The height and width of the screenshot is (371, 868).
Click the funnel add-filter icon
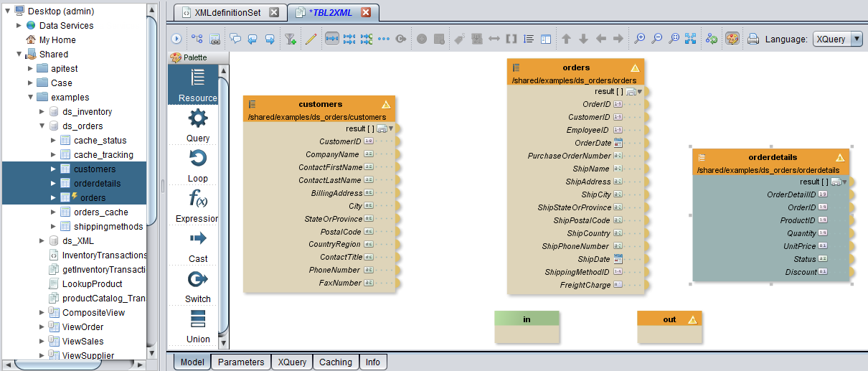[290, 39]
